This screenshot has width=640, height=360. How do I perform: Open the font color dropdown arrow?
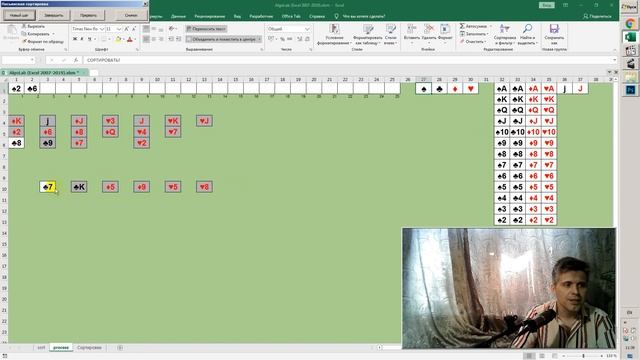tap(135, 39)
